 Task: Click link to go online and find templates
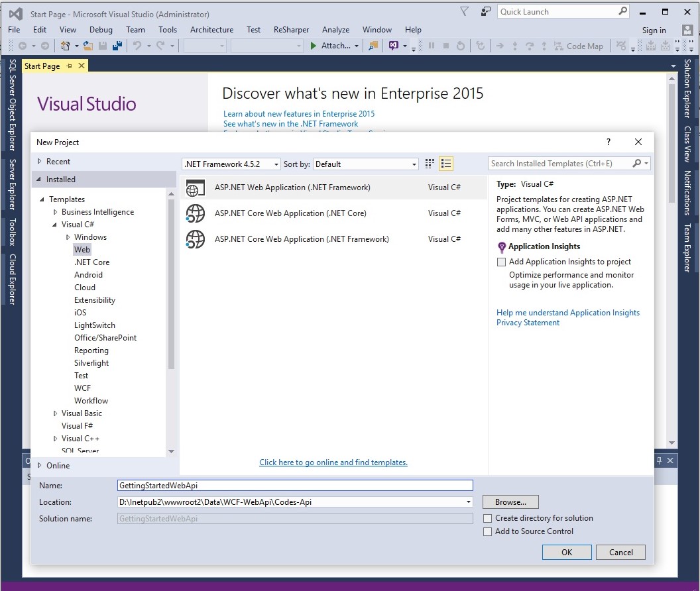point(333,462)
